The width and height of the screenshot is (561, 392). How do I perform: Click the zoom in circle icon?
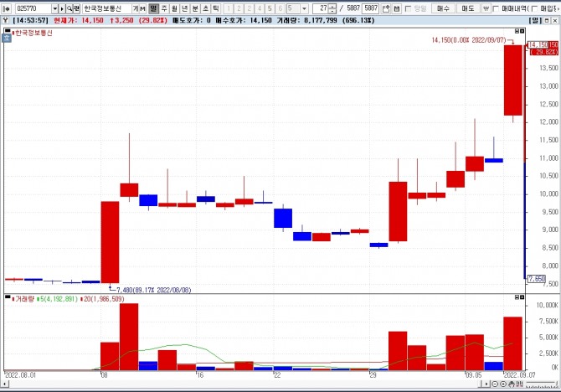[503, 384]
